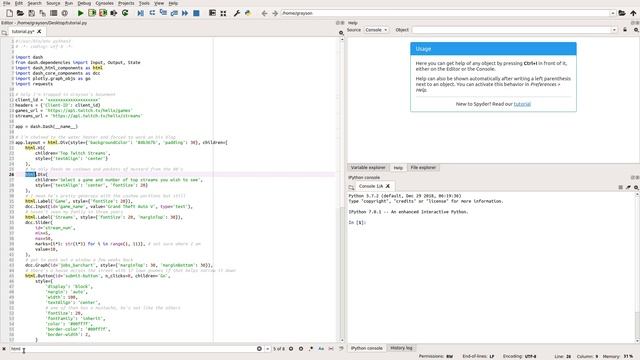Open the editor pane options menu
The image size is (640, 360).
coord(341,33)
